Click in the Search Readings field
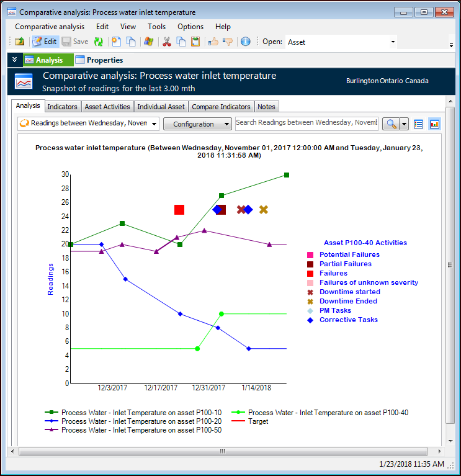Screen dimensions: 461x476 point(307,123)
